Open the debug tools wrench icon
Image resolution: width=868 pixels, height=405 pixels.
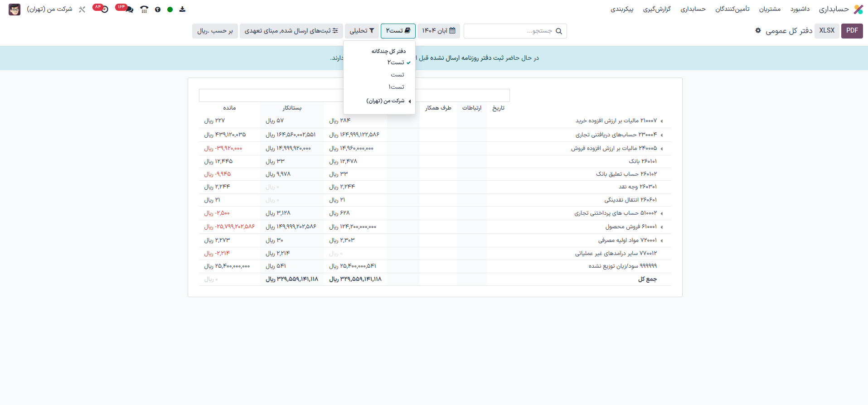[82, 10]
